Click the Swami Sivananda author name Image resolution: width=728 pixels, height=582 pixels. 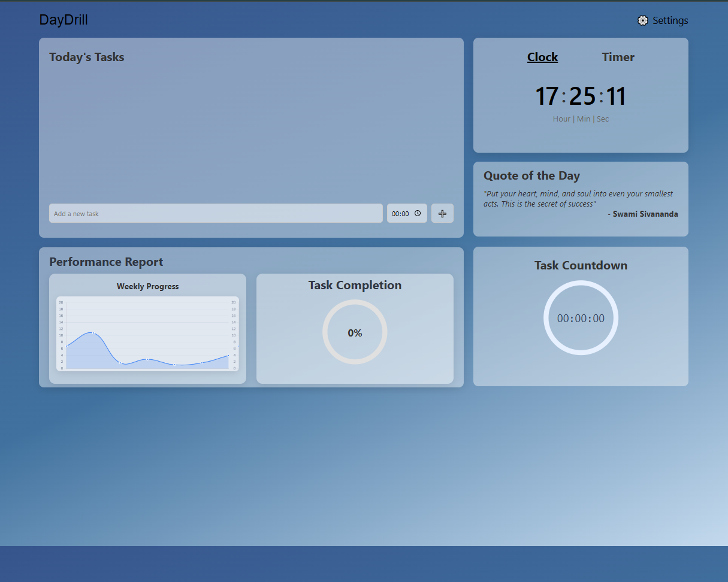pyautogui.click(x=645, y=214)
